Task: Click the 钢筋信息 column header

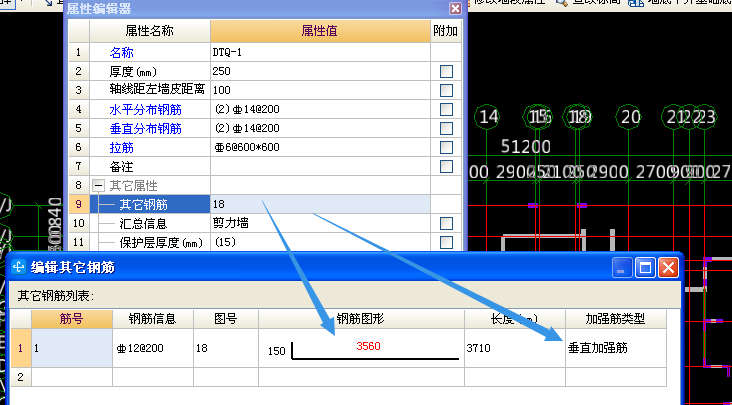Action: [x=153, y=319]
